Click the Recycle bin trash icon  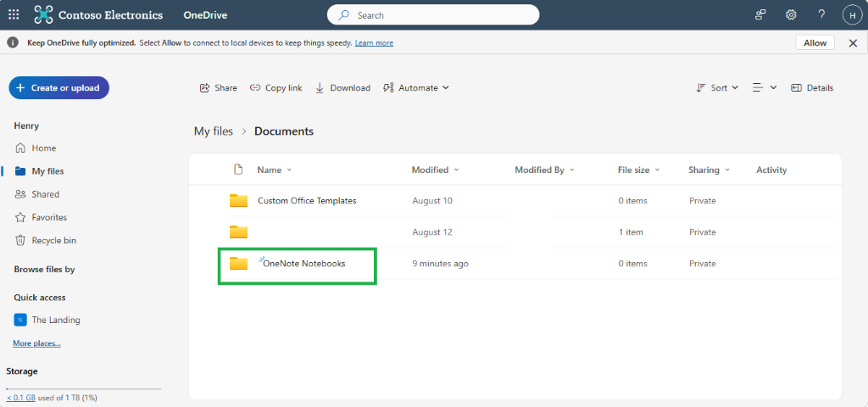pyautogui.click(x=20, y=240)
